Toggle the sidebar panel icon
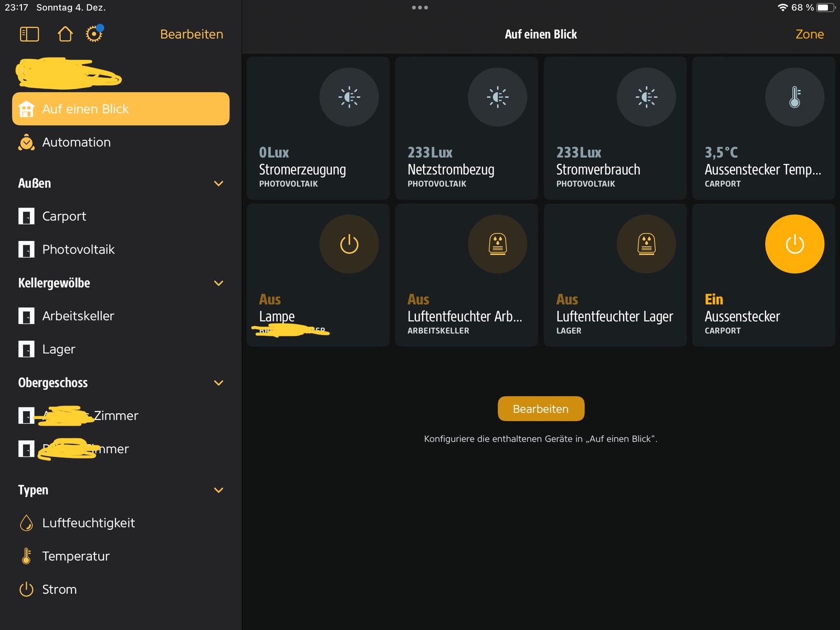Viewport: 840px width, 630px height. 29,34
